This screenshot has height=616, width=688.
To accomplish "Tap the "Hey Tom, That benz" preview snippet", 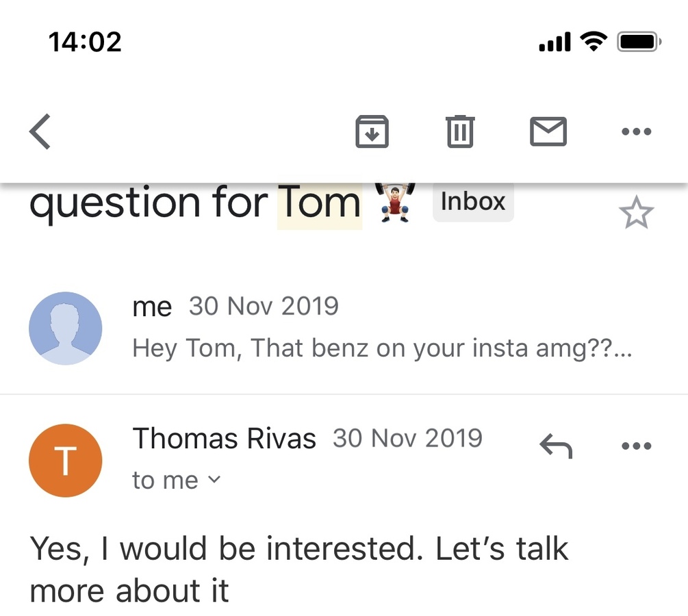I will [x=381, y=348].
